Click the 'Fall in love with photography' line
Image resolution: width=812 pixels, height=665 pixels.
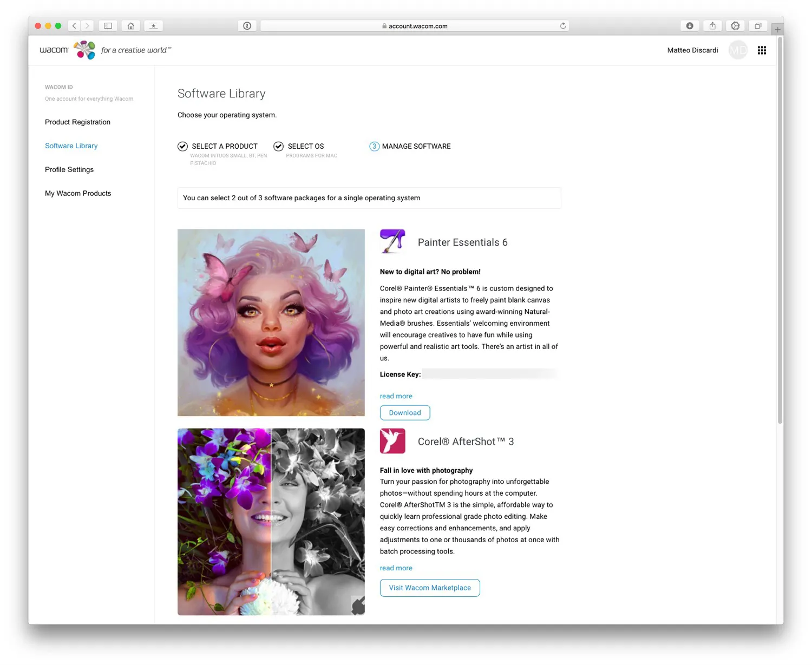(x=426, y=470)
